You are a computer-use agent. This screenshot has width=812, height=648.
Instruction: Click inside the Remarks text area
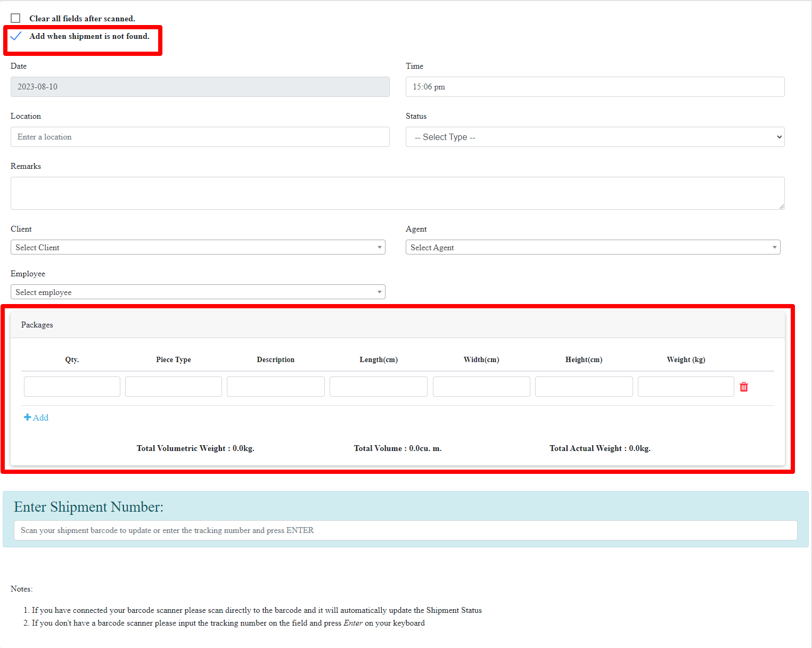[397, 193]
